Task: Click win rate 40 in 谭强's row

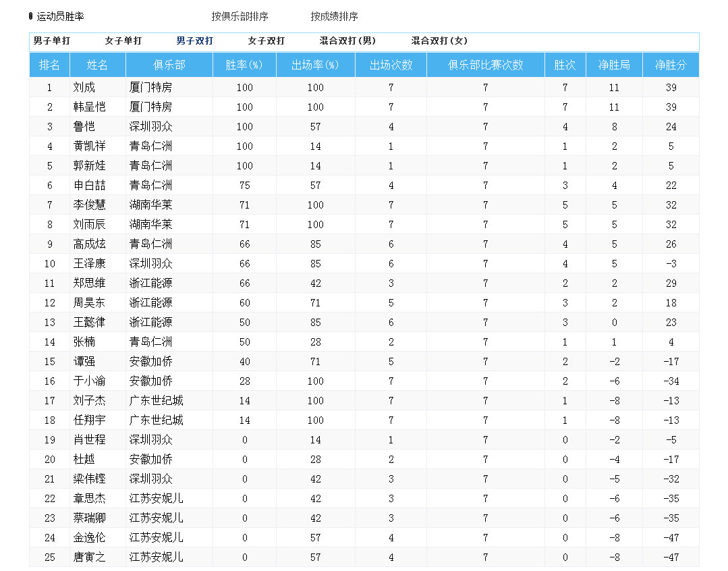Action: (x=245, y=362)
